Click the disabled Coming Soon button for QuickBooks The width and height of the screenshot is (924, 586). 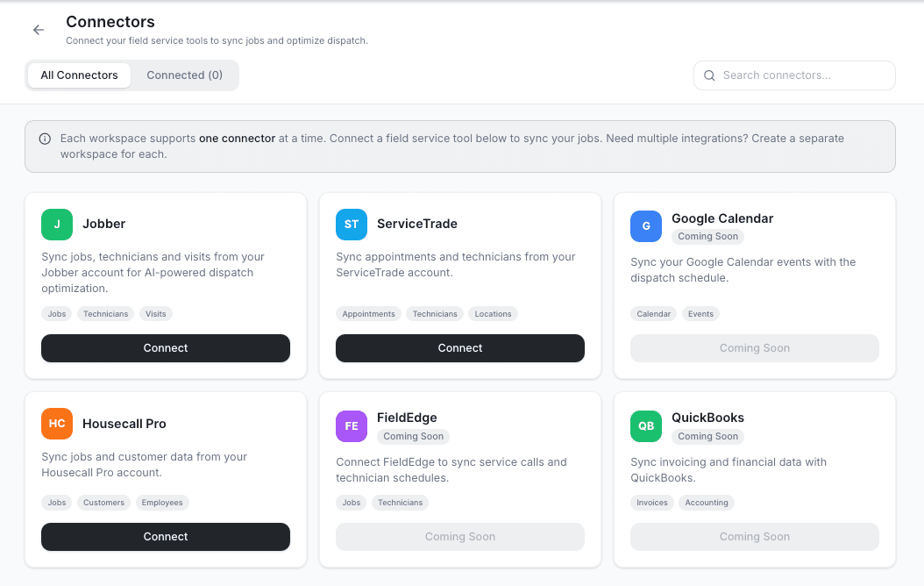tap(754, 536)
